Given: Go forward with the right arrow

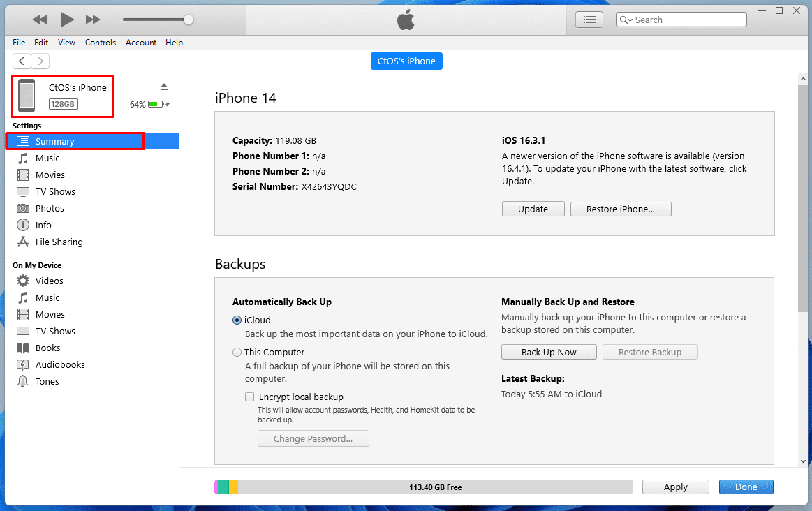Looking at the screenshot, I should point(40,61).
